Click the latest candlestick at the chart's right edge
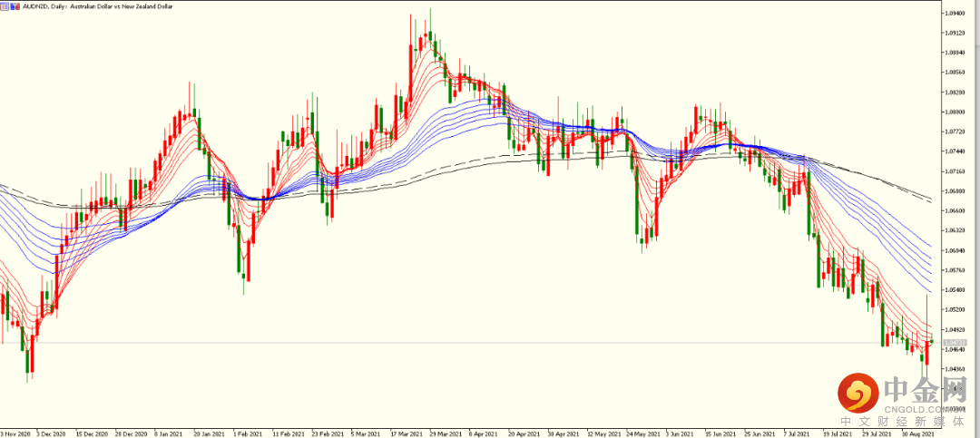This screenshot has width=980, height=438. (931, 342)
